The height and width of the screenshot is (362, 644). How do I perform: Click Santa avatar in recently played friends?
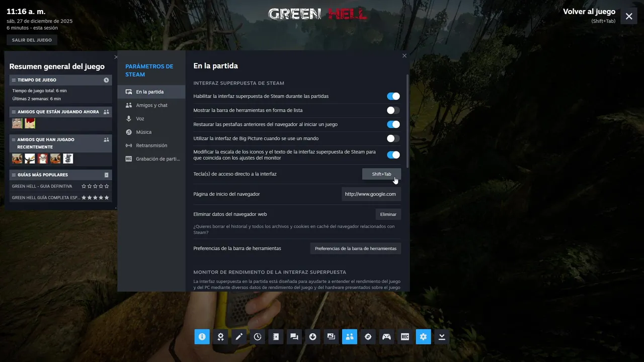click(42, 158)
